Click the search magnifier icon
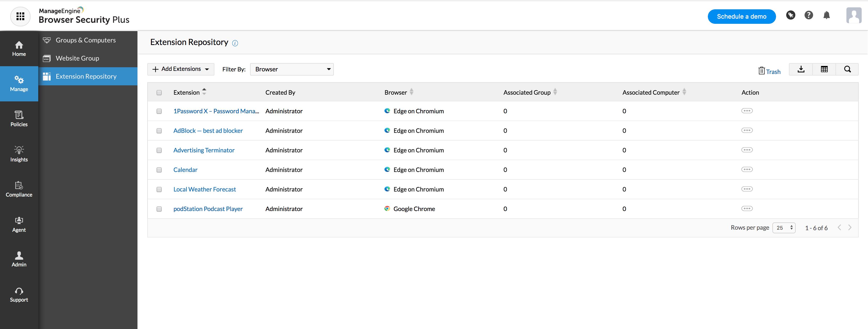Image resolution: width=868 pixels, height=329 pixels. coord(847,70)
